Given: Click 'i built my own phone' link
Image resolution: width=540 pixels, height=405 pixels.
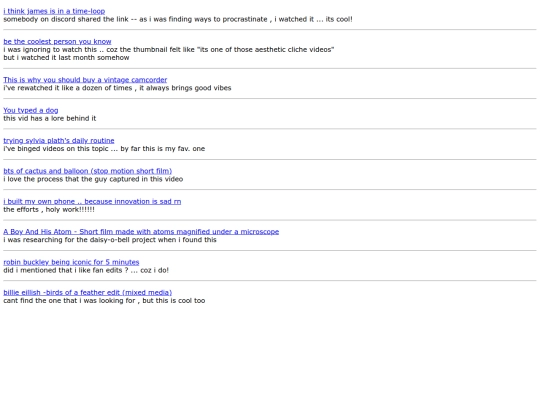Looking at the screenshot, I should pos(92,201).
